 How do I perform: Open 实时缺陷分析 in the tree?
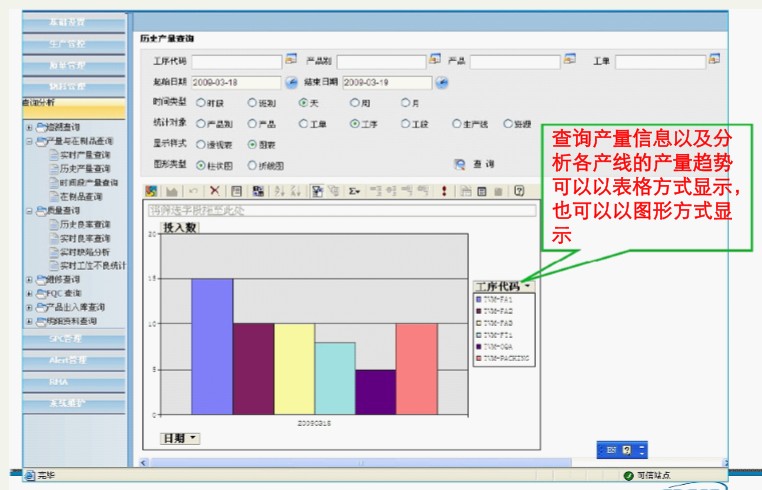pyautogui.click(x=85, y=252)
